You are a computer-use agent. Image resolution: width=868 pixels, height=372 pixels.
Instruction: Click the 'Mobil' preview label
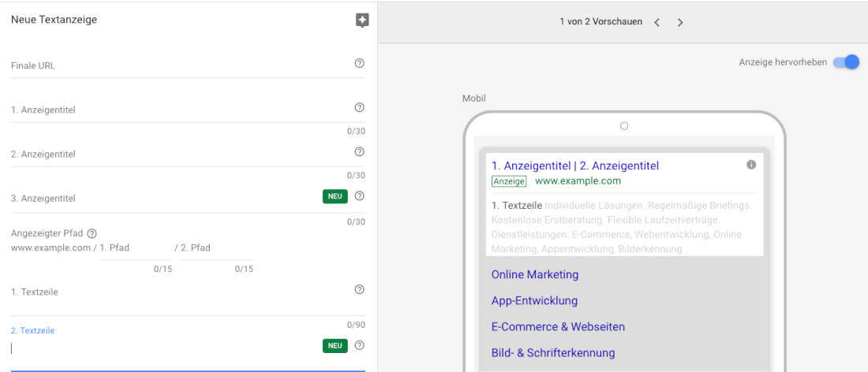[x=474, y=99]
